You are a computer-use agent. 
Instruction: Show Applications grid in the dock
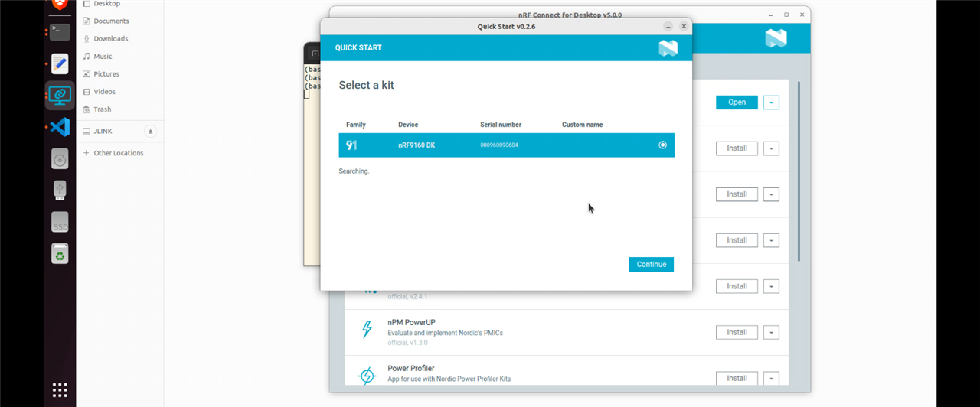[60, 389]
